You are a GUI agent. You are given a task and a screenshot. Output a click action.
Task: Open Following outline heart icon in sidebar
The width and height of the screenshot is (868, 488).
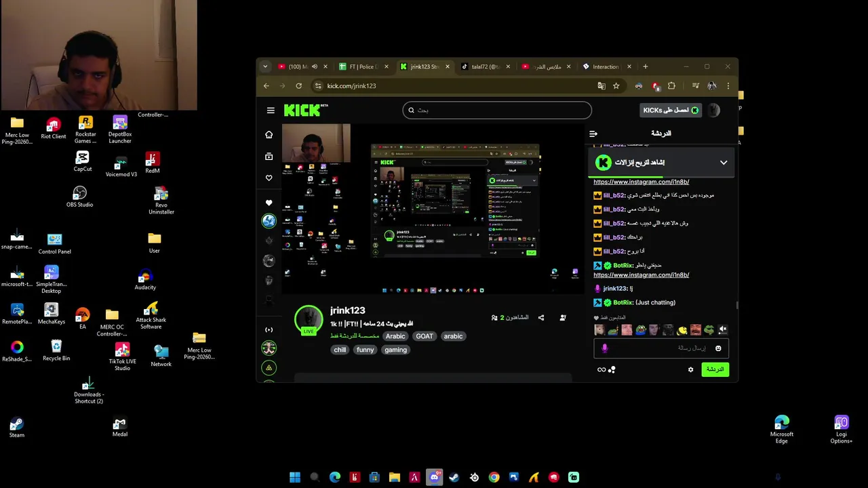pos(269,178)
